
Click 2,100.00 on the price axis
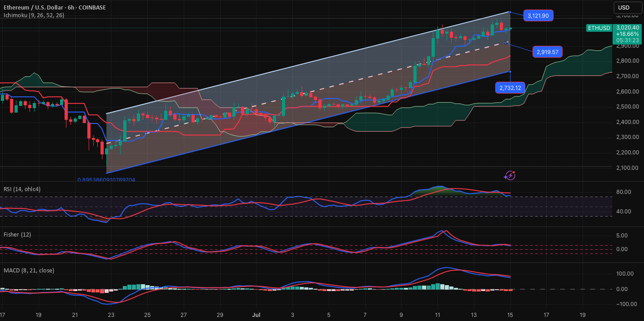coord(626,168)
